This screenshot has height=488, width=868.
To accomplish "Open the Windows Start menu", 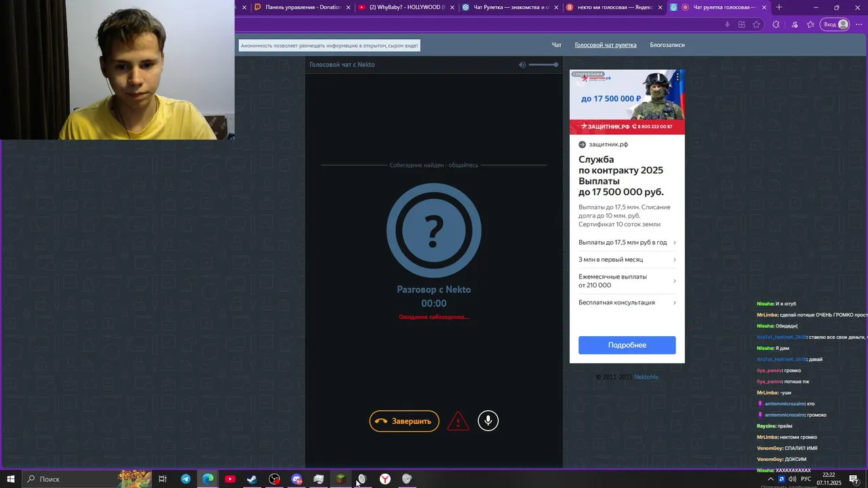I will (x=10, y=479).
